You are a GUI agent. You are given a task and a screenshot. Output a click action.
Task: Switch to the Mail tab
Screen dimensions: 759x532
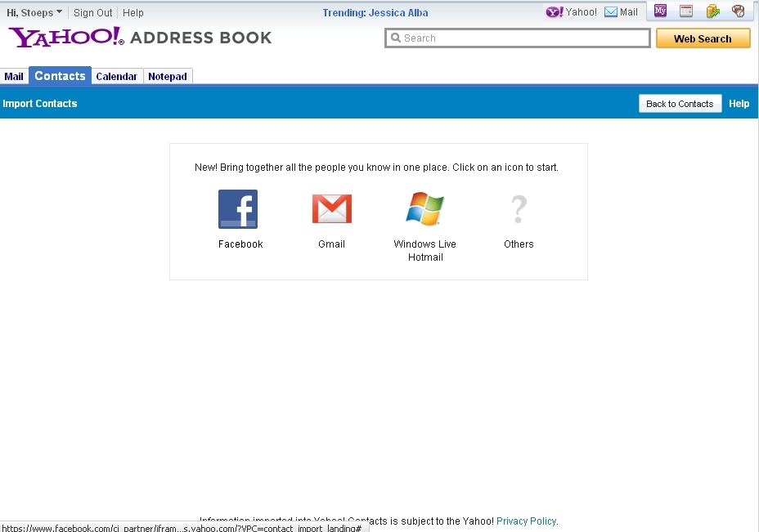tap(14, 77)
